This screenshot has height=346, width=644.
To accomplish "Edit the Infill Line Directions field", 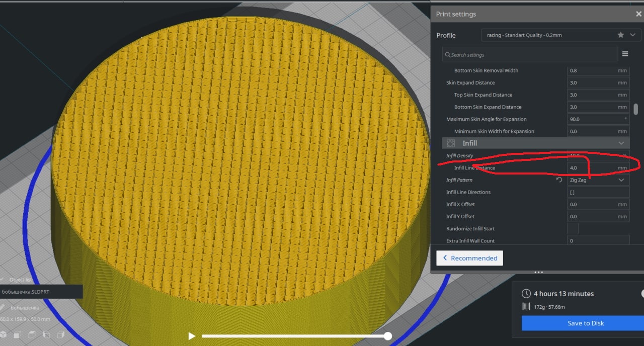I will [x=598, y=192].
